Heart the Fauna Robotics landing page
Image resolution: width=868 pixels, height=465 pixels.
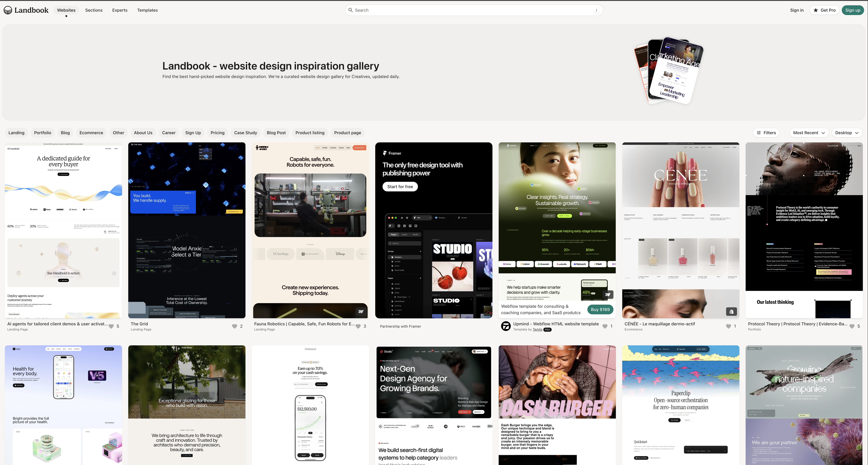pos(358,326)
